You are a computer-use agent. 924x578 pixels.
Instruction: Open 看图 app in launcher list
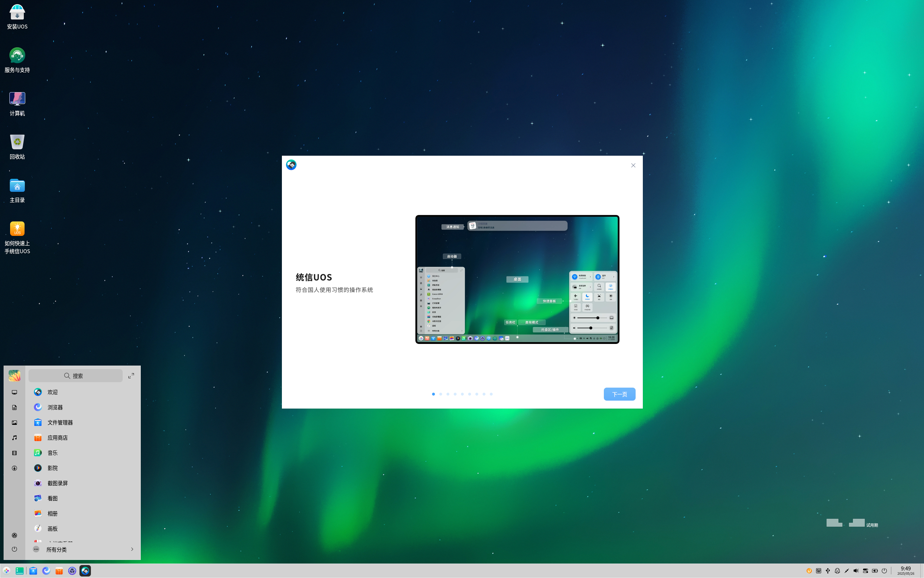click(83, 499)
